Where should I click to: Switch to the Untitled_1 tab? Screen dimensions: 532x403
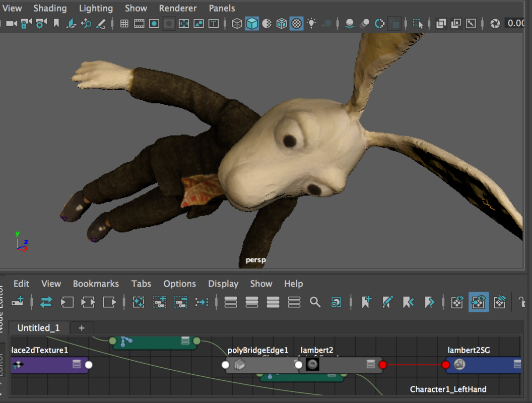[38, 328]
